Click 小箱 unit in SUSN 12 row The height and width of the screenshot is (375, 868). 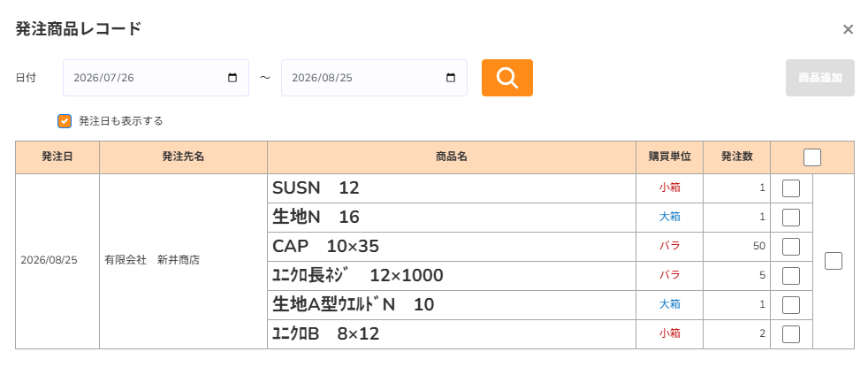(x=670, y=188)
